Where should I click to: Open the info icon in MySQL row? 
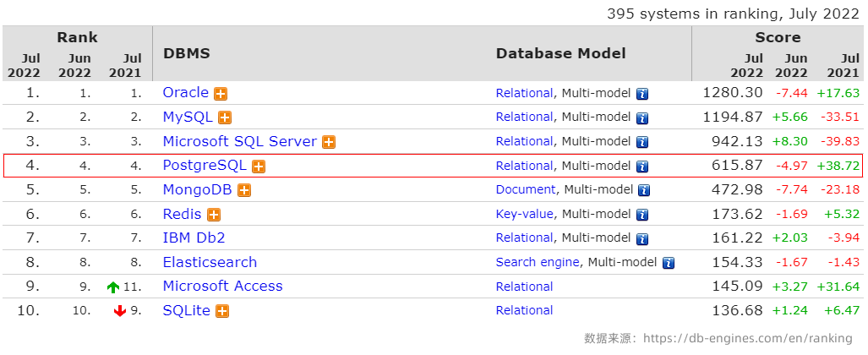pyautogui.click(x=642, y=117)
